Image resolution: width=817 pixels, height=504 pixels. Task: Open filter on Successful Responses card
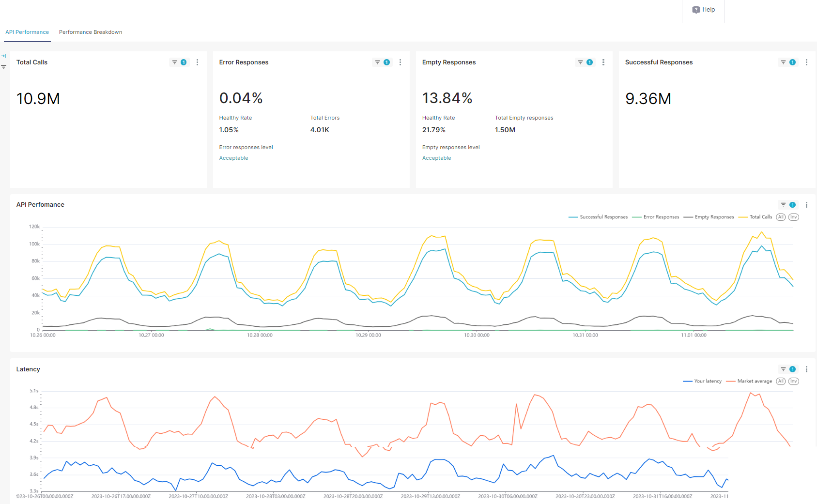click(x=784, y=62)
